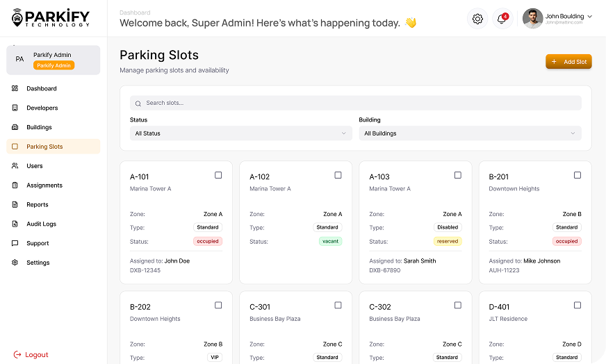Image resolution: width=606 pixels, height=364 pixels.
Task: Expand the All Status dropdown
Action: (241, 133)
